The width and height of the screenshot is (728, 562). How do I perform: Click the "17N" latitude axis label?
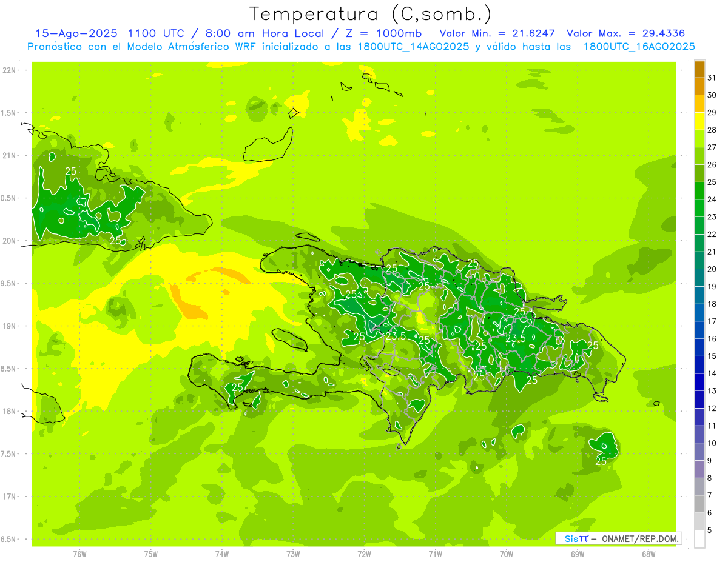pyautogui.click(x=9, y=497)
